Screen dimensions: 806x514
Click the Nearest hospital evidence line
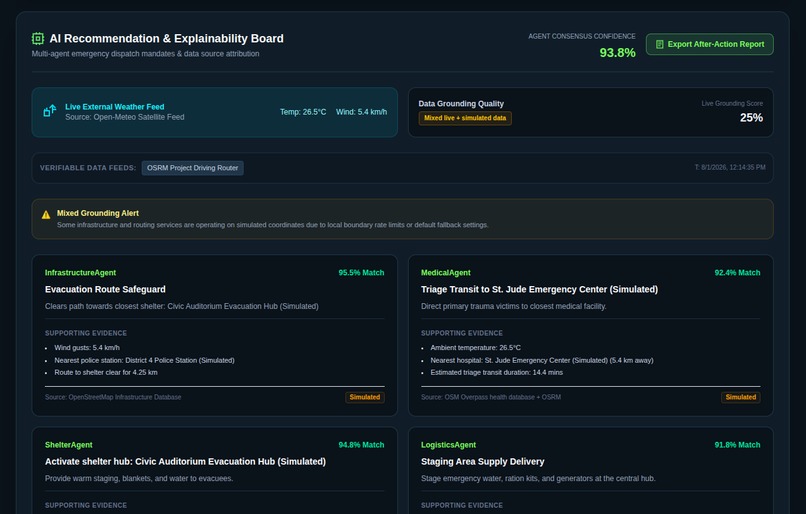coord(542,360)
